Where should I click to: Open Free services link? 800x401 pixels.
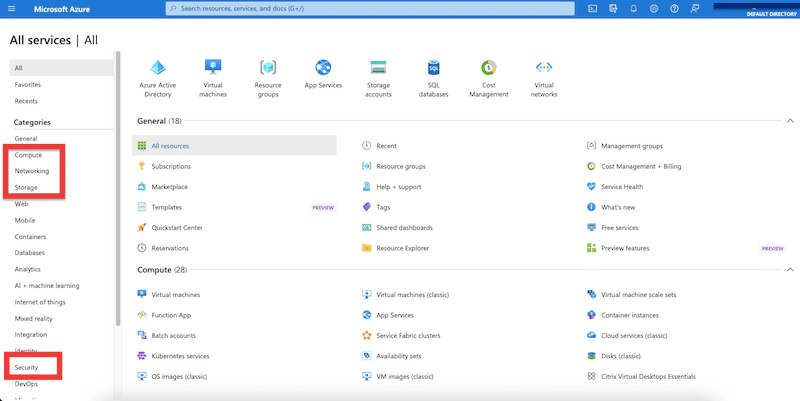pos(620,228)
